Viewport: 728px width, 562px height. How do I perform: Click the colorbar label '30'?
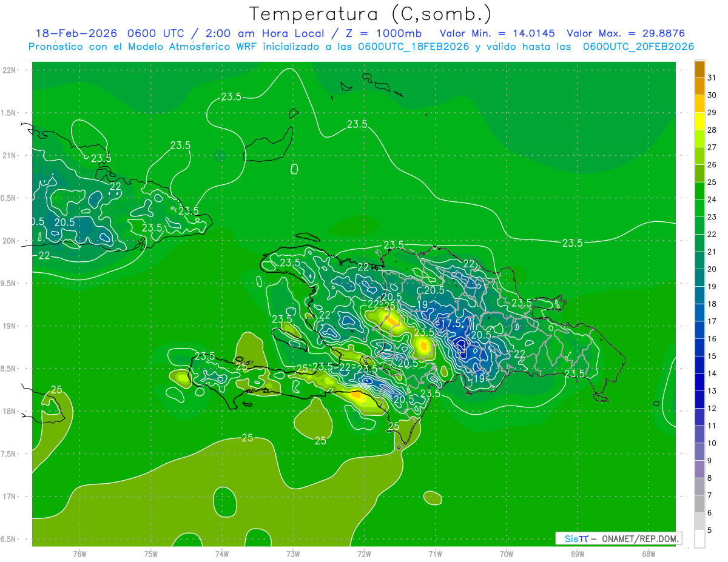point(712,95)
